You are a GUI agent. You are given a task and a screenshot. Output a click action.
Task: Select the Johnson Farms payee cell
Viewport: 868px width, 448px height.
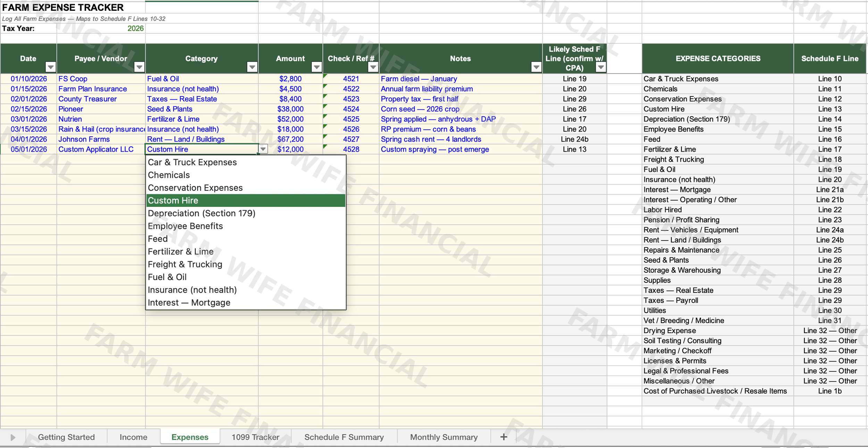101,139
